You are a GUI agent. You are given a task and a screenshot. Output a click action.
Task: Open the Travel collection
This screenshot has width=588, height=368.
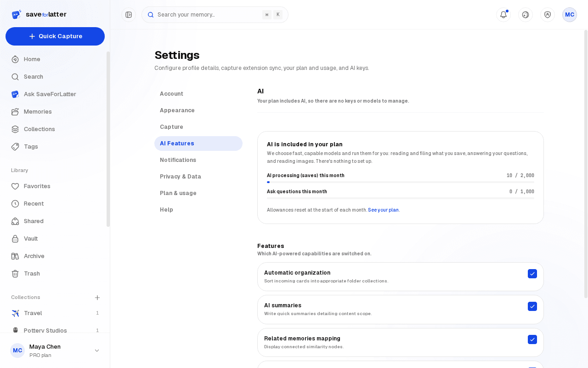[x=55, y=313]
